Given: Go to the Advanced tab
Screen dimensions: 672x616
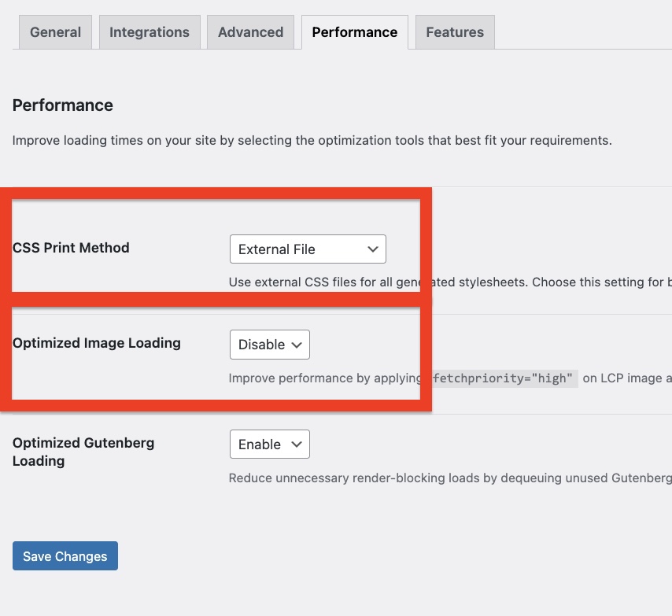Looking at the screenshot, I should pyautogui.click(x=250, y=32).
